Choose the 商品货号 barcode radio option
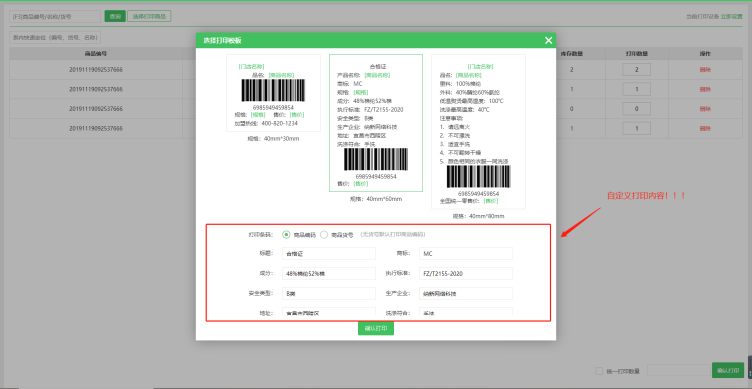The width and height of the screenshot is (752, 389). (324, 235)
